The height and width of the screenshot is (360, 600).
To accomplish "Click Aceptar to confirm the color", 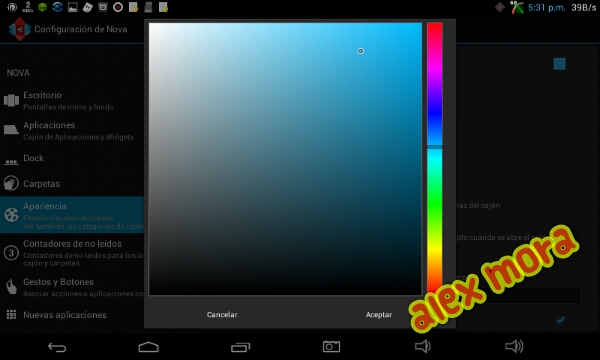I will 378,314.
